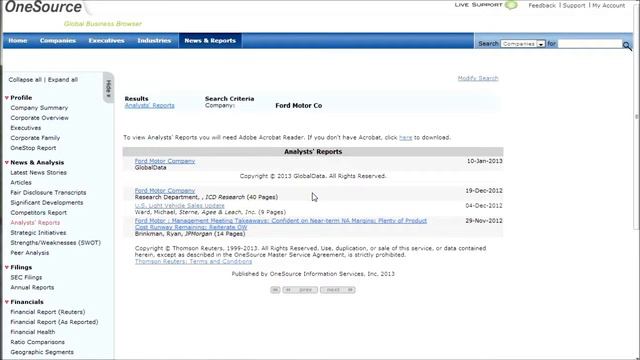The height and width of the screenshot is (360, 640).
Task: Collapse the Filings section
Action: pos(7,267)
